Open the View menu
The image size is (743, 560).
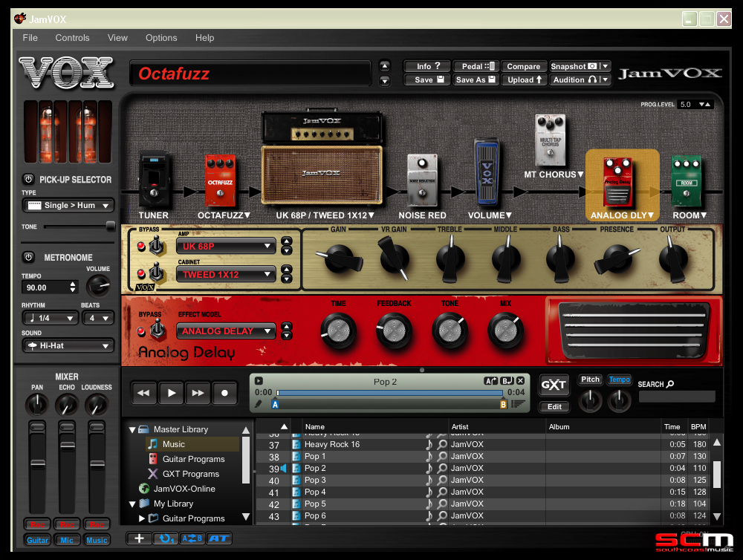click(x=117, y=37)
